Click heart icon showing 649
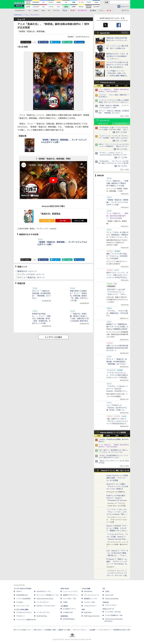Image resolution: width=144 pixels, height=644 pixels. [123, 158]
